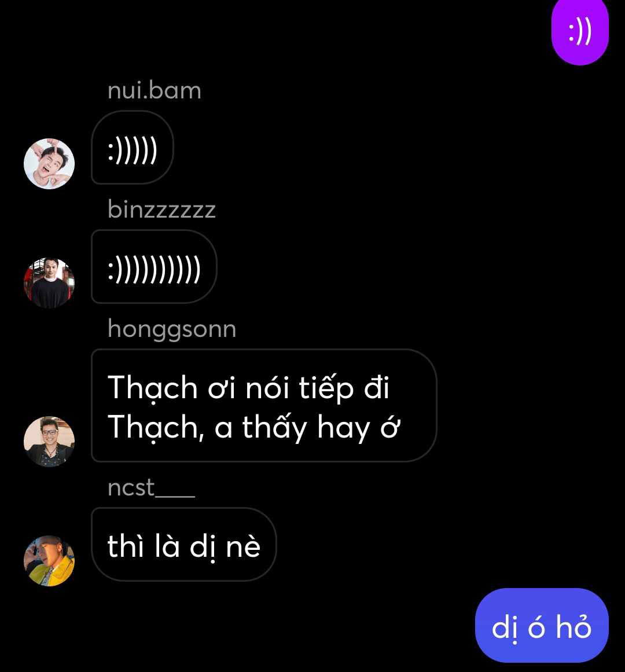Select the nui.bam username label
This screenshot has width=625, height=672.
[x=154, y=91]
